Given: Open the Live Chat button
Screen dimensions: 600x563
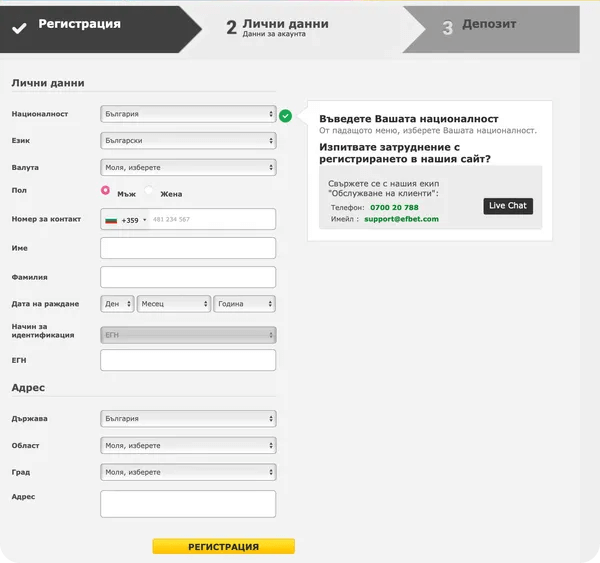Looking at the screenshot, I should (508, 206).
